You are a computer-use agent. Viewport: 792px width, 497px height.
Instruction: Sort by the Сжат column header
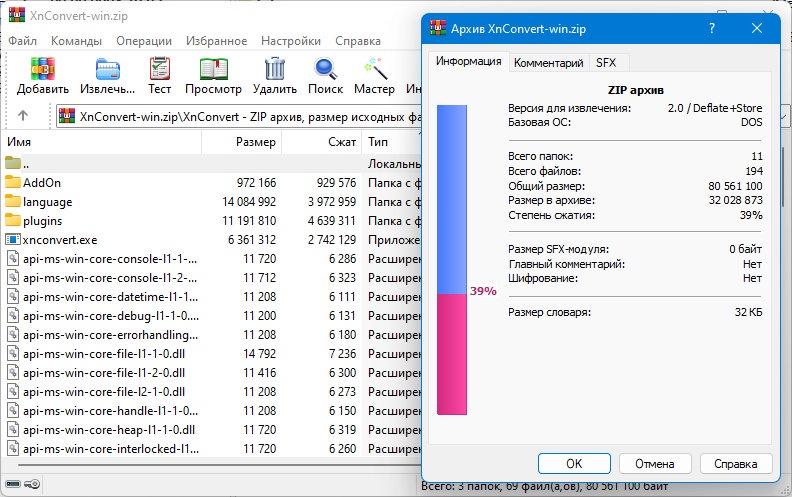coord(321,142)
